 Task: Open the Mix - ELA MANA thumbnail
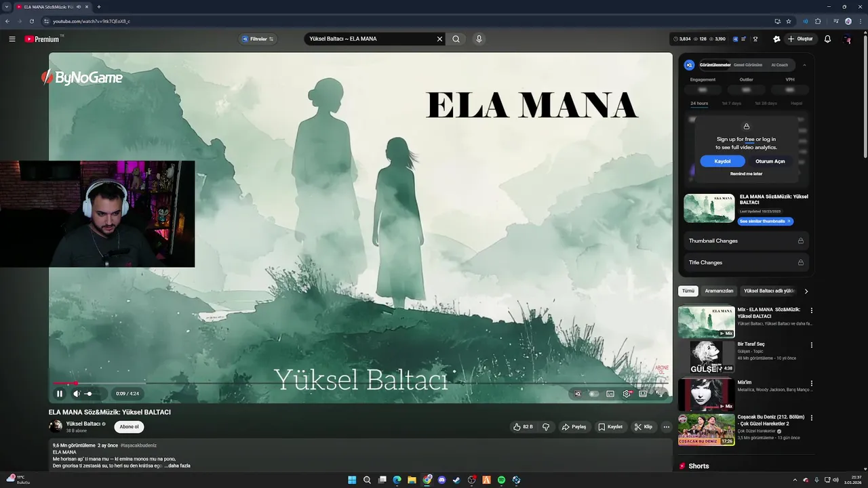(707, 322)
